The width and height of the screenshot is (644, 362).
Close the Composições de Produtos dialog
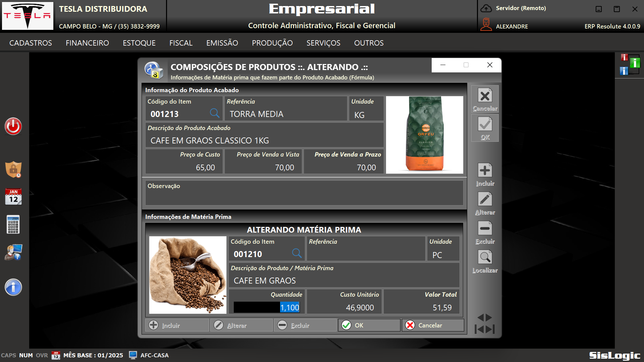coord(490,65)
